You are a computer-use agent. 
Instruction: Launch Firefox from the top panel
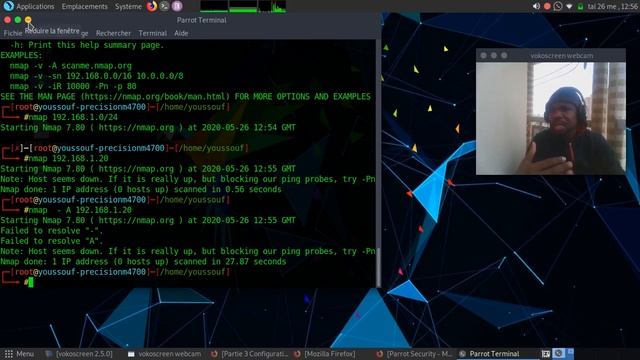coord(152,6)
